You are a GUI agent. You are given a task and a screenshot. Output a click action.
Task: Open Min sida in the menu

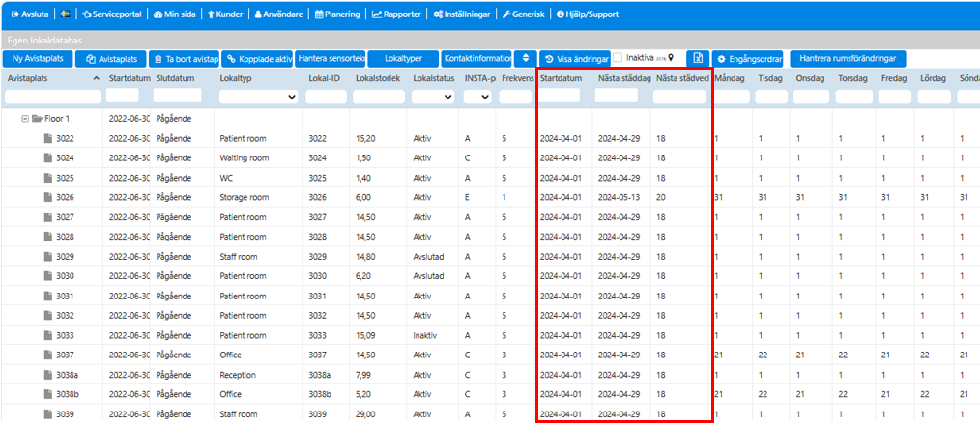tap(174, 14)
